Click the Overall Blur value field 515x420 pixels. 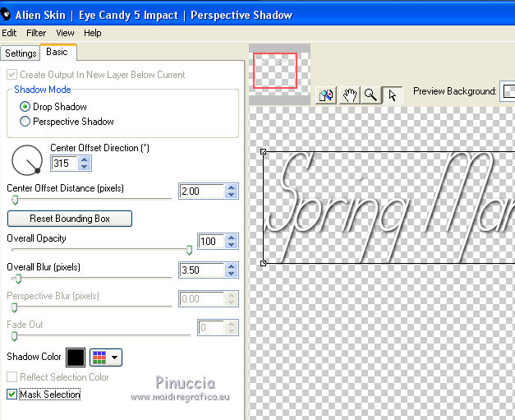[202, 270]
